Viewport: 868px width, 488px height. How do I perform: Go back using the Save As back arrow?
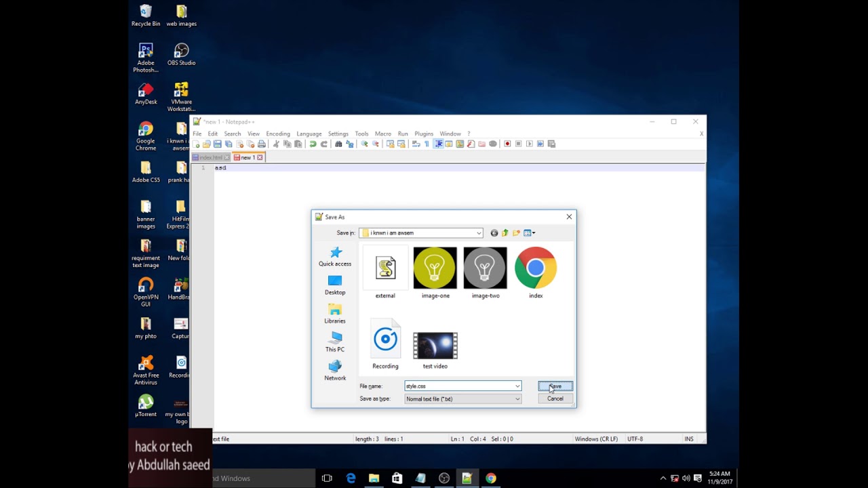(x=494, y=233)
